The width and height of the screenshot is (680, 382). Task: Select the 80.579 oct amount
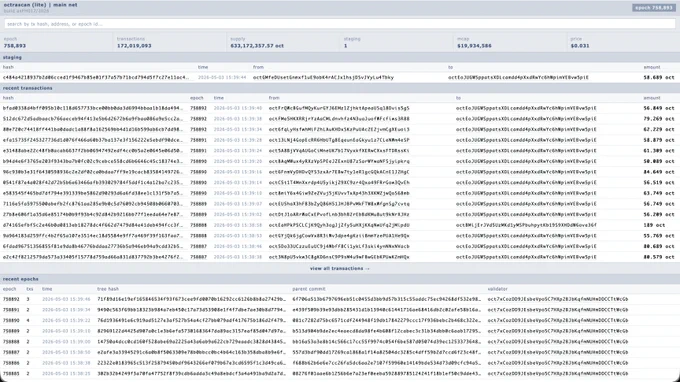coord(659,257)
